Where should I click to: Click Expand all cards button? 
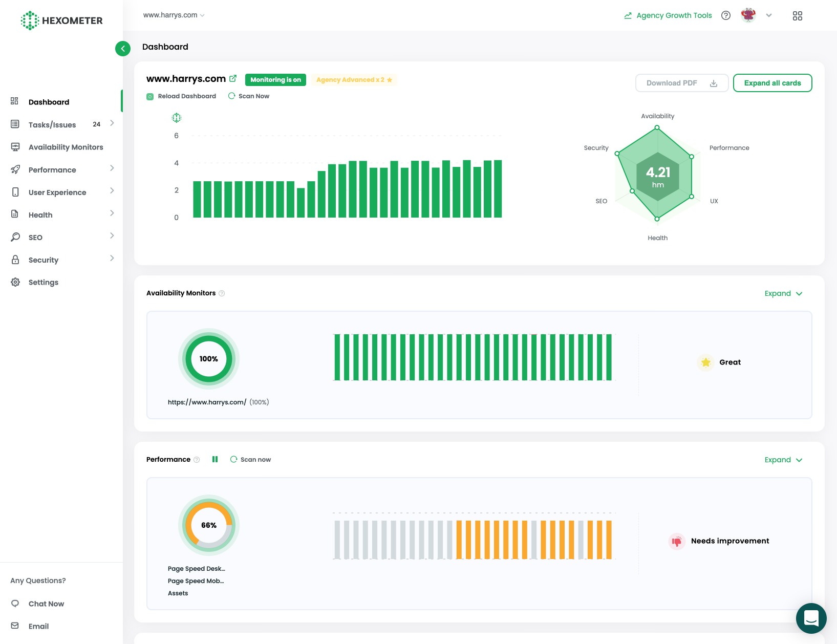coord(772,83)
